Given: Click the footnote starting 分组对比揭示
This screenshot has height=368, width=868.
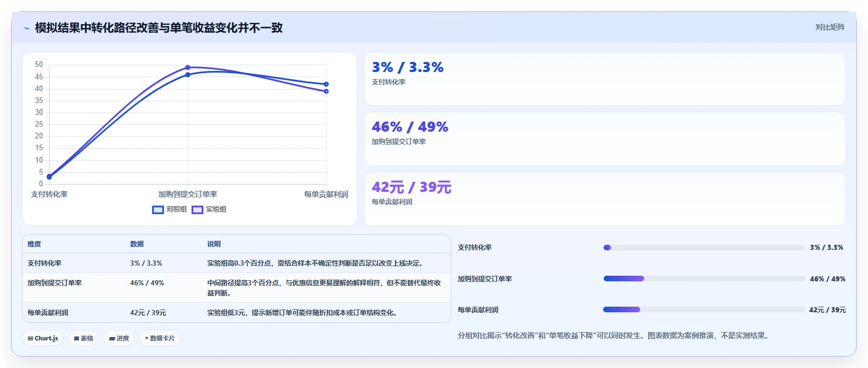Looking at the screenshot, I should 613,336.
